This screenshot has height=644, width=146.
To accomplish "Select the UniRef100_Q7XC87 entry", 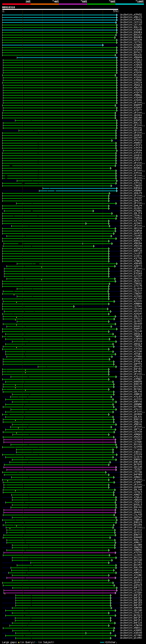I will click(x=131, y=198).
